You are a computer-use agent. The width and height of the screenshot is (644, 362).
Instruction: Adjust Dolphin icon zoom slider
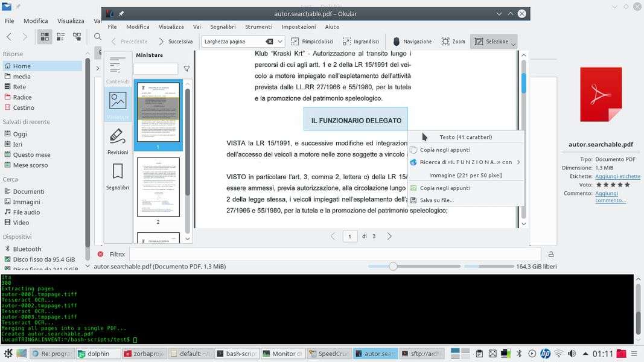(393, 266)
